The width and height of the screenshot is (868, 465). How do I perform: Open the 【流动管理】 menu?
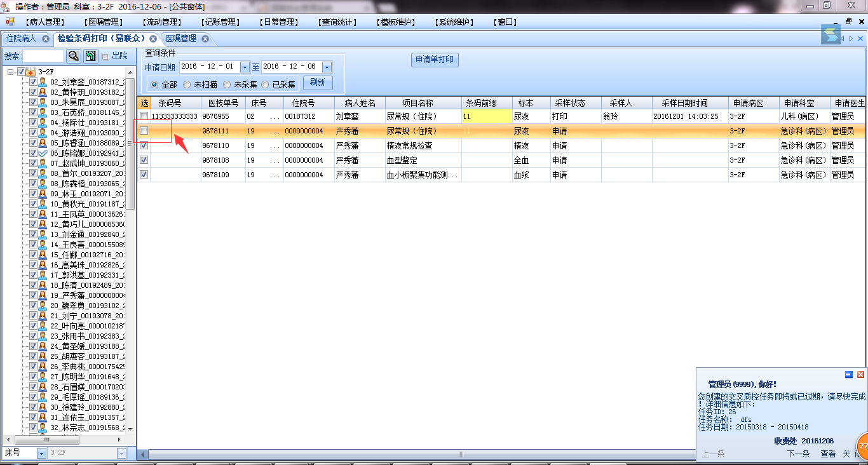[x=161, y=22]
